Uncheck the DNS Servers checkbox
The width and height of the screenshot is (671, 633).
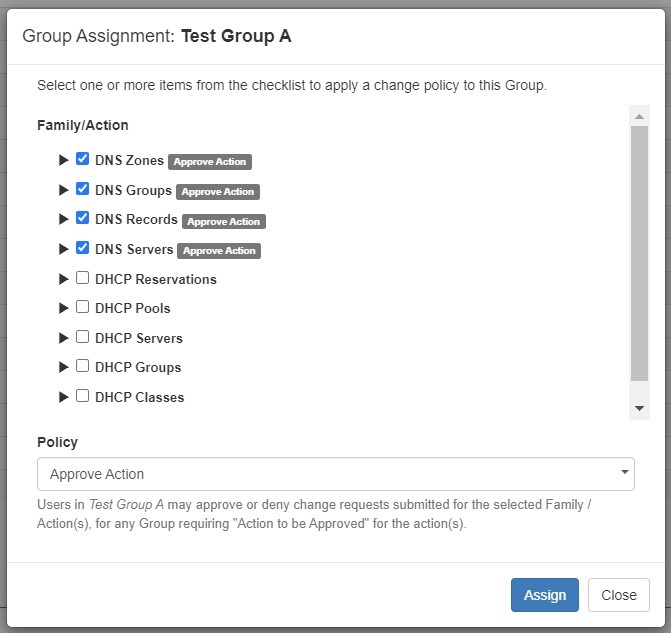[83, 248]
